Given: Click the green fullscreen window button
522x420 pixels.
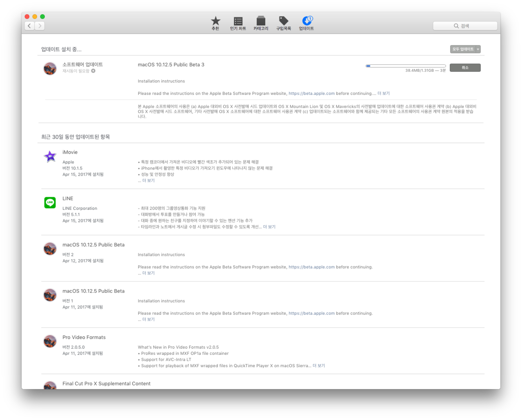Looking at the screenshot, I should click(42, 17).
